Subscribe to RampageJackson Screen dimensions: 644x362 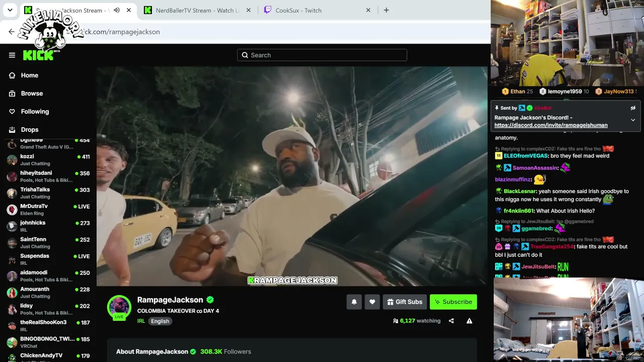(453, 302)
